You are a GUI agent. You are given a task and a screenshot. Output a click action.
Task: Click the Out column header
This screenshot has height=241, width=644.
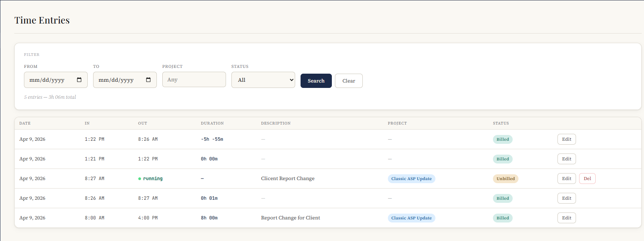(143, 123)
